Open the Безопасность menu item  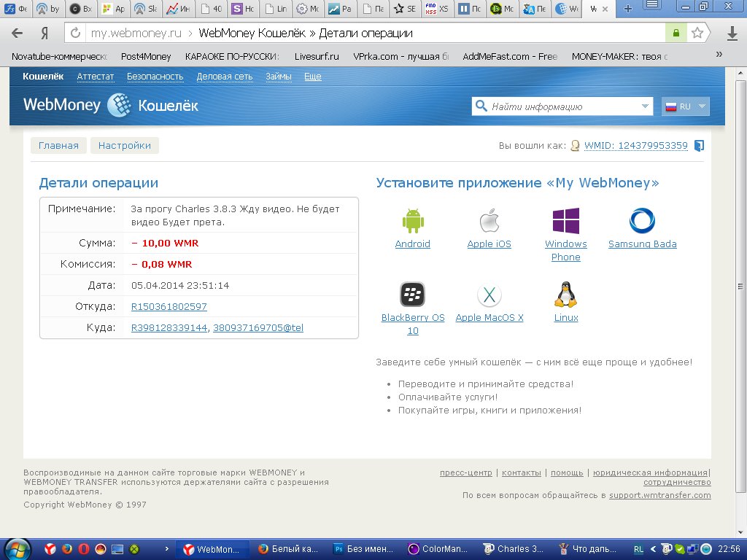click(x=155, y=77)
